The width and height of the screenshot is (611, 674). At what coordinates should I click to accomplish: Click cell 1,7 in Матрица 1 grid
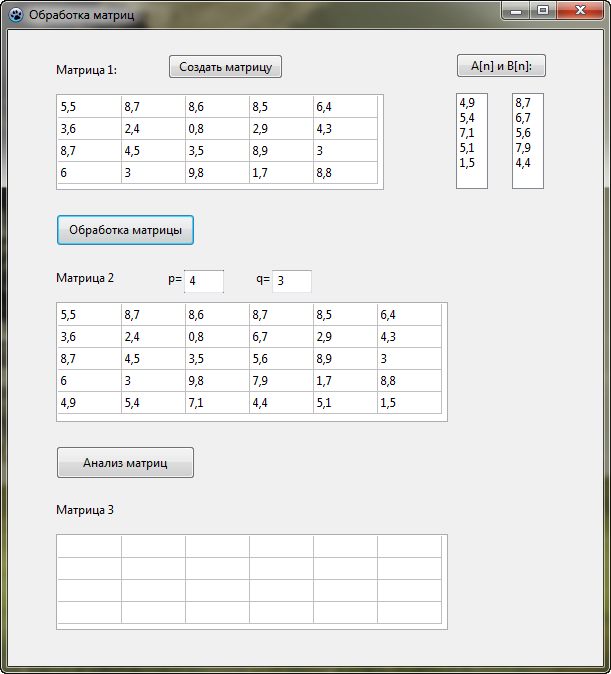click(x=282, y=172)
